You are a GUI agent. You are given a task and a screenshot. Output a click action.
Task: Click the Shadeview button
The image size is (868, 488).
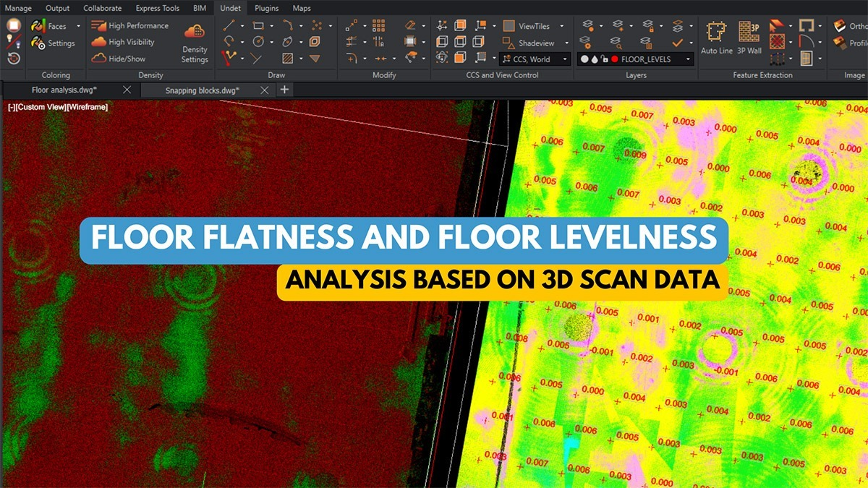coord(530,43)
